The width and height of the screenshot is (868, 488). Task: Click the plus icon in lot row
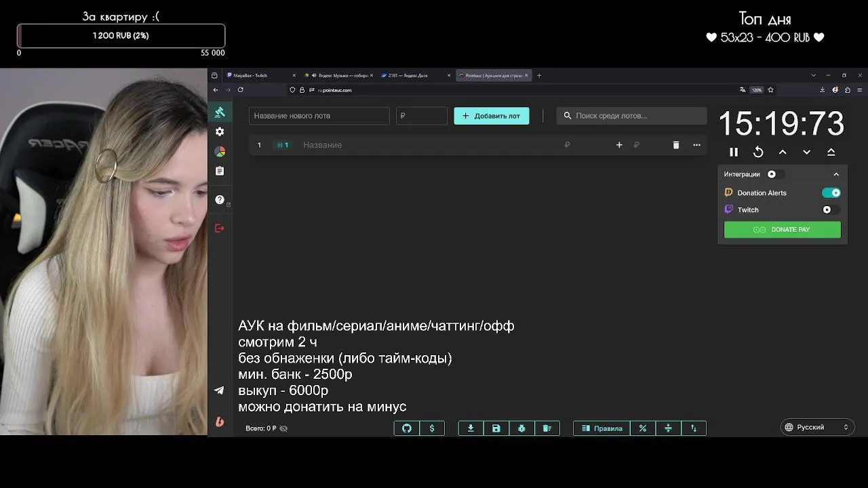(619, 145)
